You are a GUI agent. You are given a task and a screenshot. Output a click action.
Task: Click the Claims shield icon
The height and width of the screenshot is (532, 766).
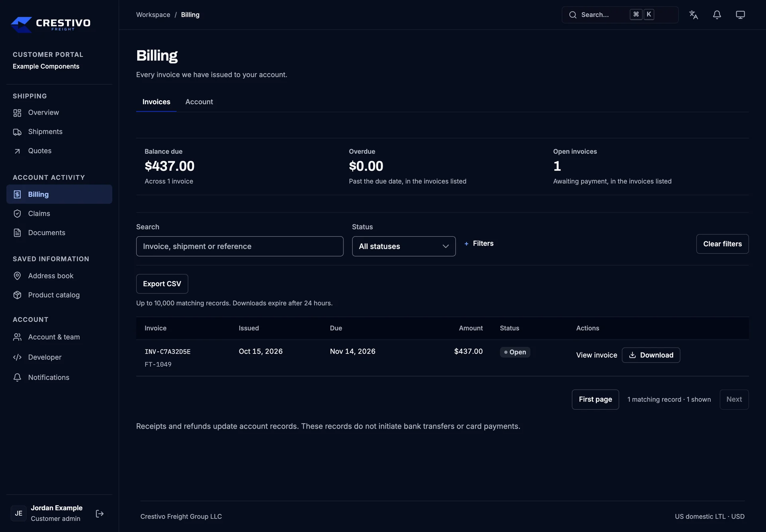[x=17, y=214]
